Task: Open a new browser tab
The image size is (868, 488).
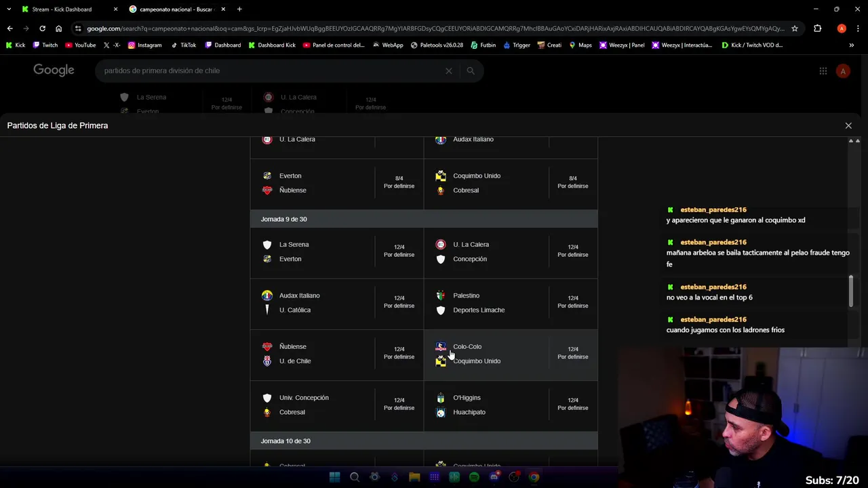Action: click(x=239, y=9)
